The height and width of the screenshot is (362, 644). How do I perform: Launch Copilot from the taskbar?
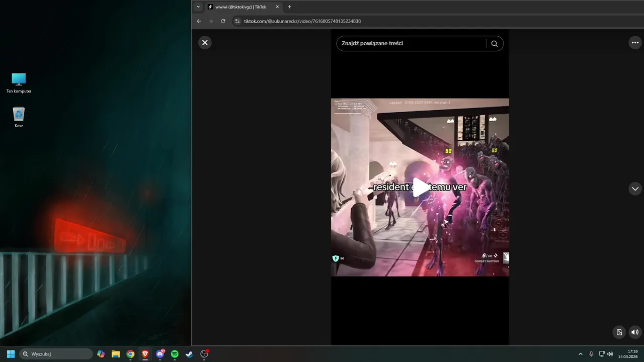click(101, 354)
